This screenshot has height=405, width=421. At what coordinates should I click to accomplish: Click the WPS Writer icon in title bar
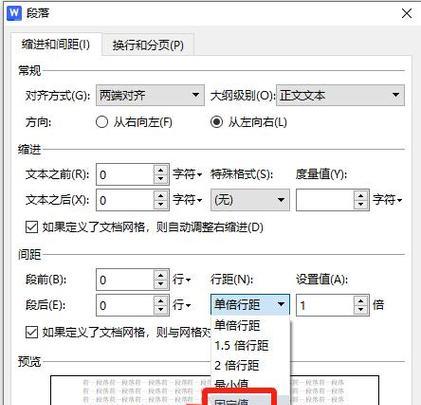tap(14, 14)
